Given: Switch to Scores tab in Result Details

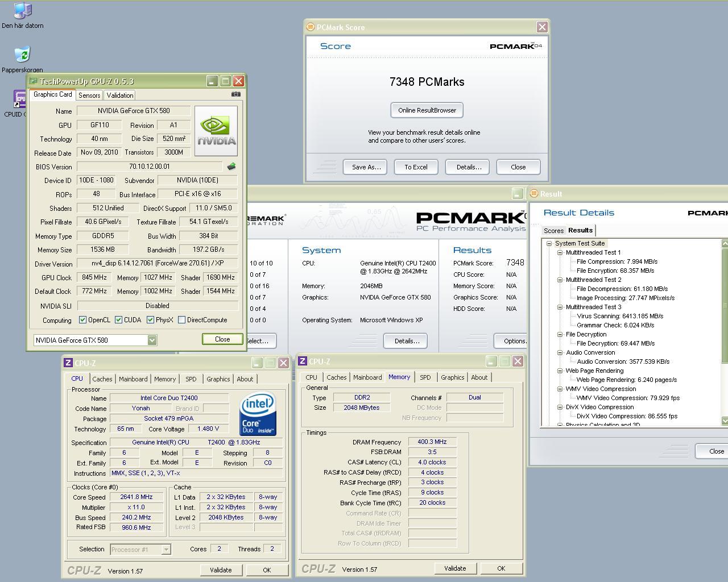Looking at the screenshot, I should click(x=553, y=231).
